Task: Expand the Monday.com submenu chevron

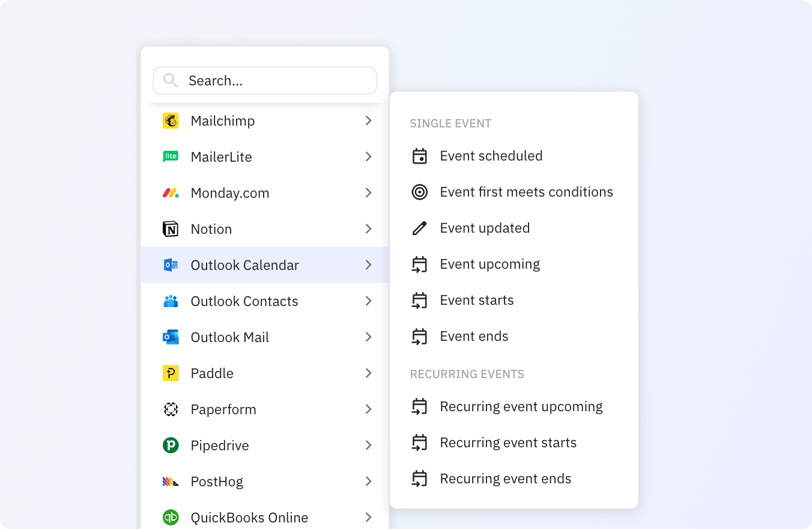Action: (369, 193)
